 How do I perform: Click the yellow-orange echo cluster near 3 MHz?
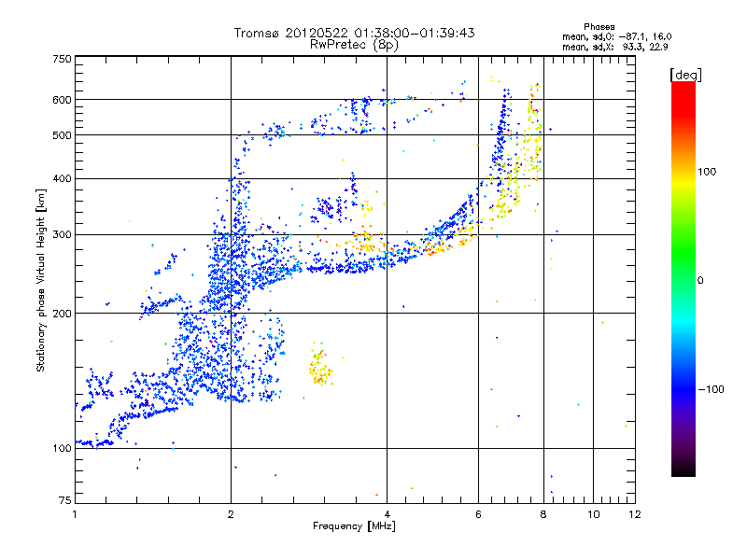320,365
